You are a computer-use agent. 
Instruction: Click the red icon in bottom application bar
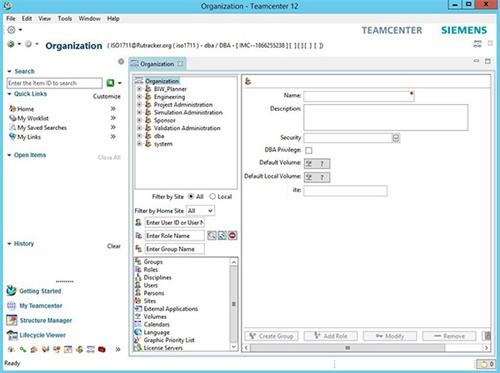[x=102, y=349]
